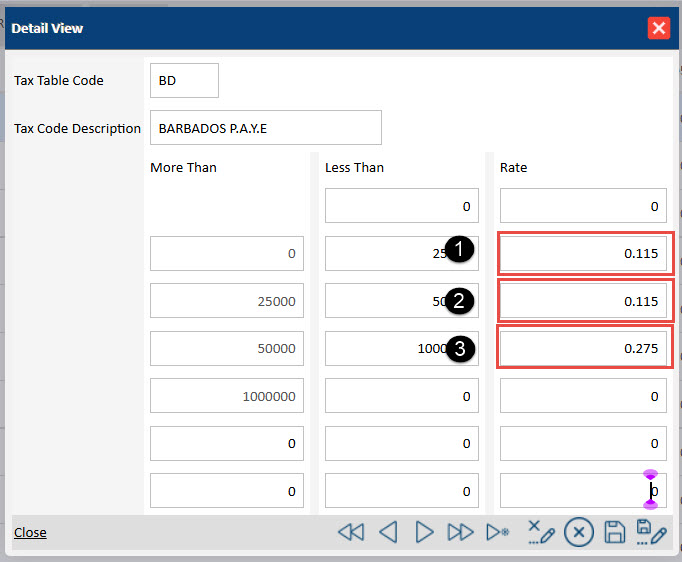Click the new record arrow icon
The image size is (682, 562).
click(x=498, y=532)
